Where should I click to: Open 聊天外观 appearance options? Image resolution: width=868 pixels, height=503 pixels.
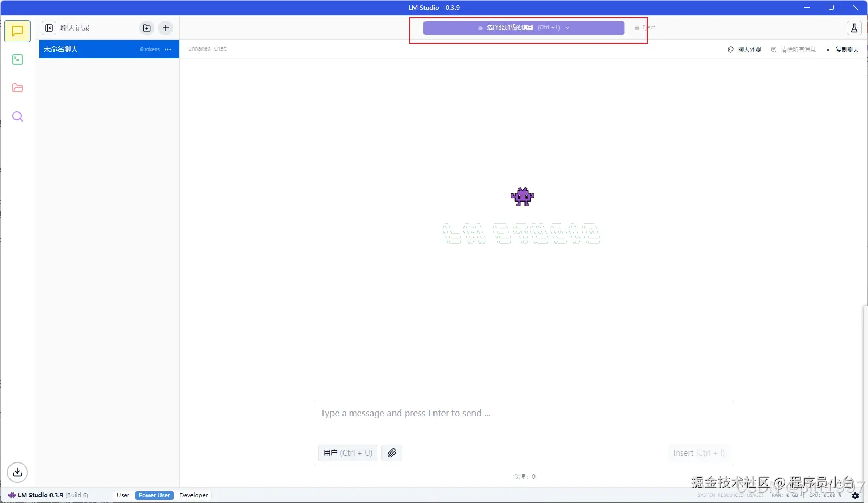[x=744, y=49]
